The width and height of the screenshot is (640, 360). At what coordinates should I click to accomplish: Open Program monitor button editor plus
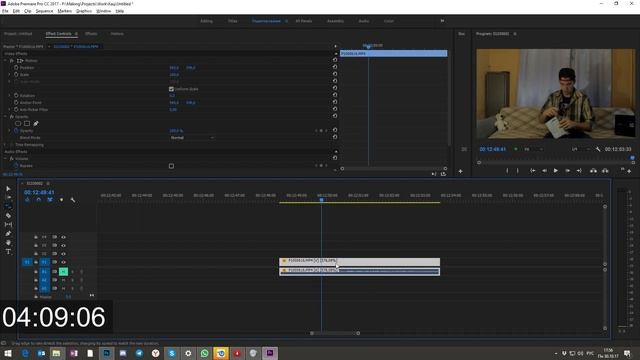pyautogui.click(x=629, y=171)
